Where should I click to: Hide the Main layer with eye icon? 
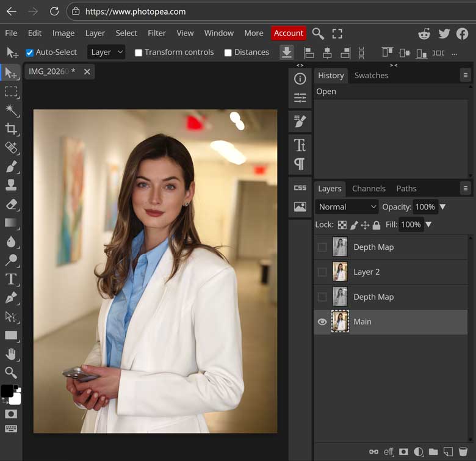[322, 322]
